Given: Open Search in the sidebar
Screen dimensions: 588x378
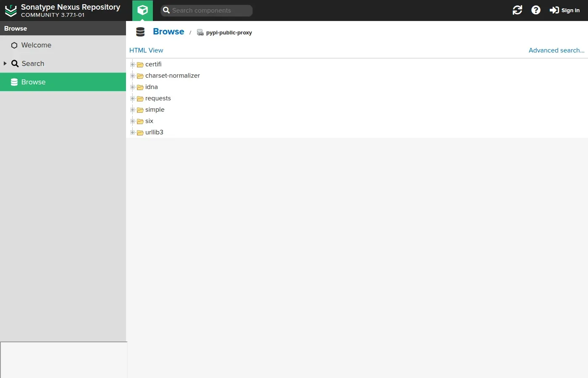Looking at the screenshot, I should 63,63.
